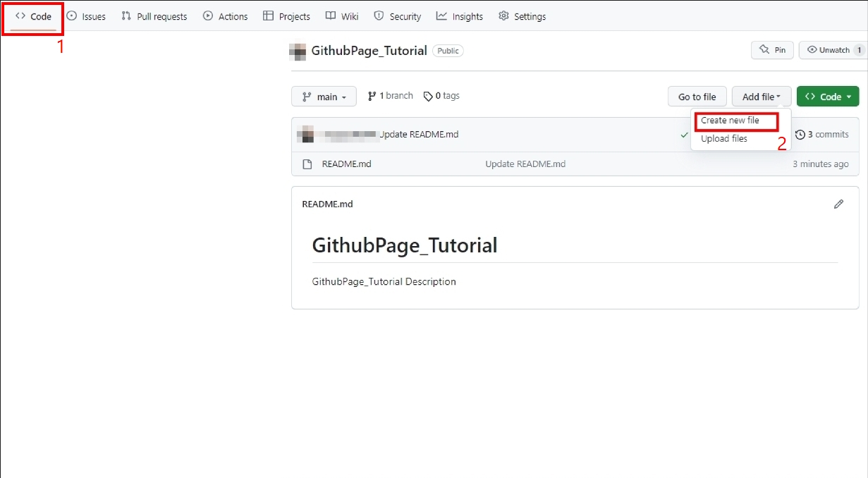Screen dimensions: 868x478
Task: Click the green commit status checkmark
Action: point(684,135)
